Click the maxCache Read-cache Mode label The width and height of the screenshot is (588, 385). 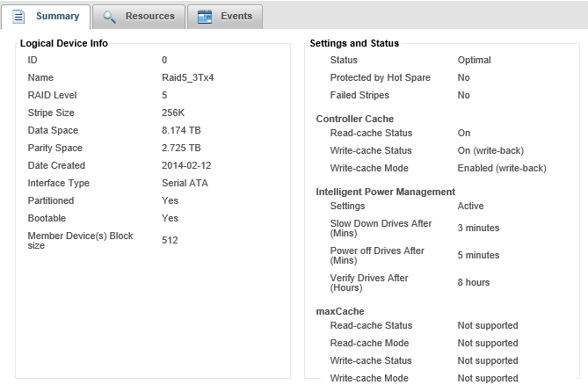click(x=369, y=343)
